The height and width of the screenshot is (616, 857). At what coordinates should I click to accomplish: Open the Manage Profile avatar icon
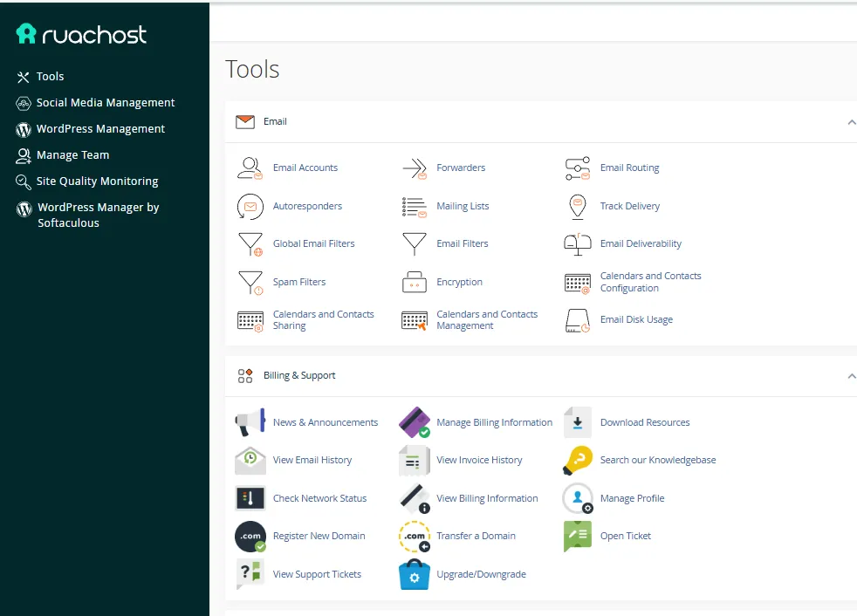(x=578, y=498)
